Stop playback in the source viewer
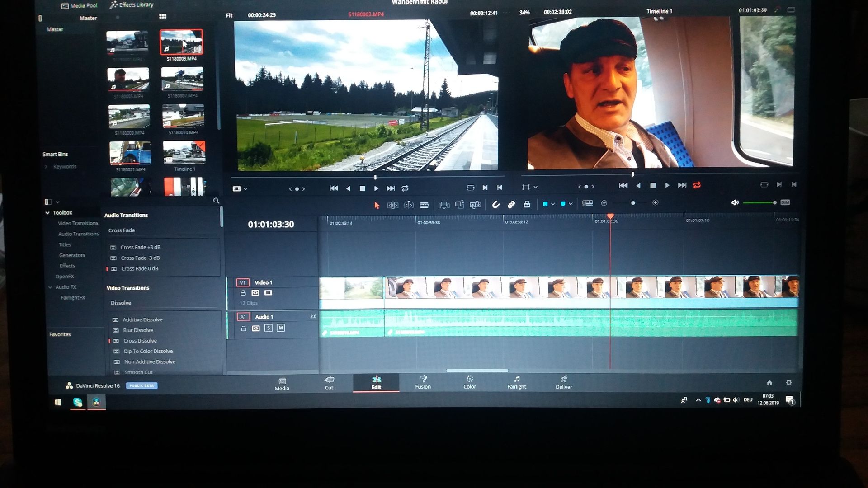868x488 pixels. (362, 188)
